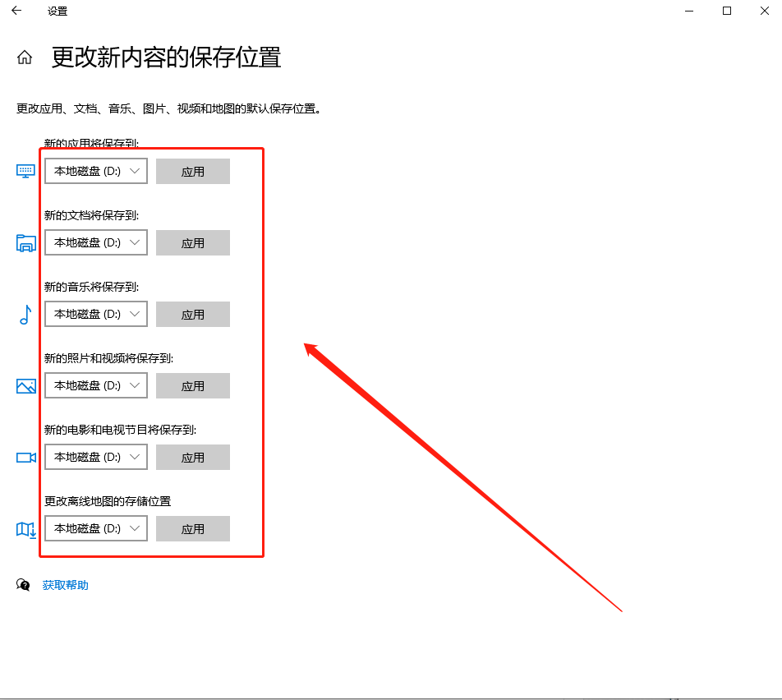Click the offline maps icon
The width and height of the screenshot is (782, 700).
tap(25, 528)
